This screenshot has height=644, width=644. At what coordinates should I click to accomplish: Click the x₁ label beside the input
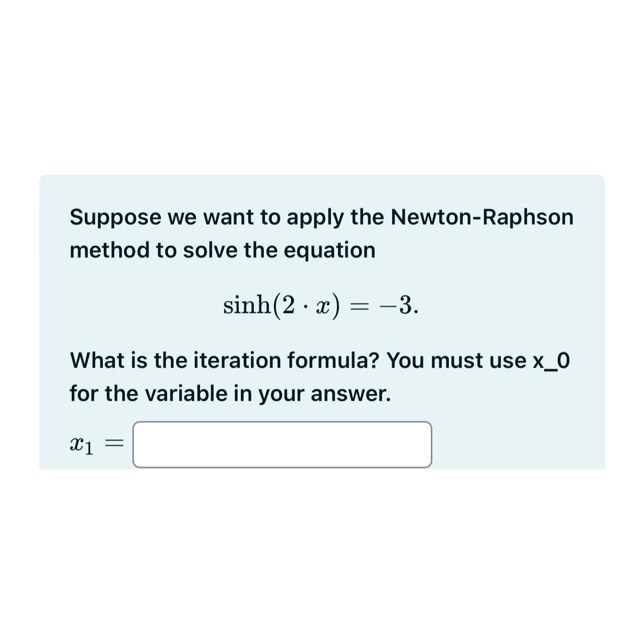pos(82,444)
